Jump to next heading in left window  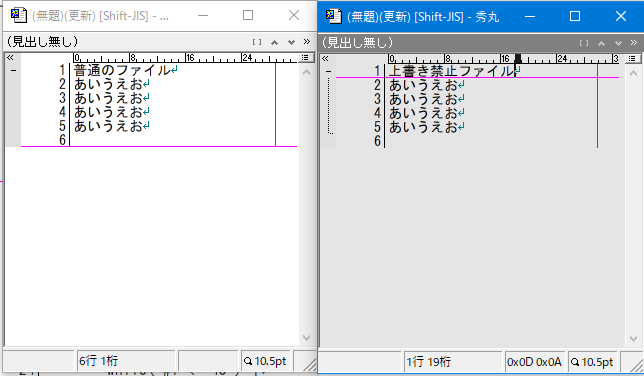pos(291,42)
